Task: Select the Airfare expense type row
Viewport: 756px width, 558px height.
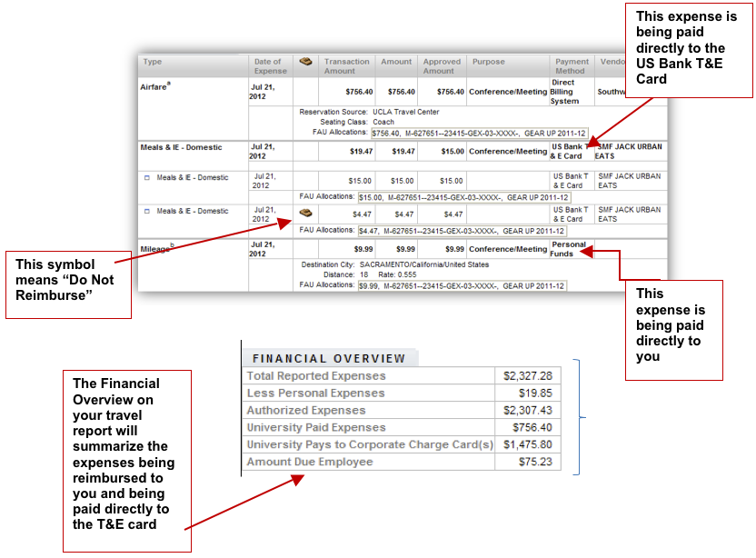Action: pos(155,87)
